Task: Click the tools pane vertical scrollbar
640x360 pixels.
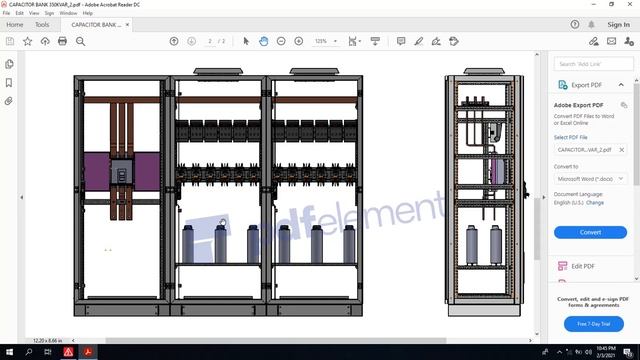Action: point(636,135)
